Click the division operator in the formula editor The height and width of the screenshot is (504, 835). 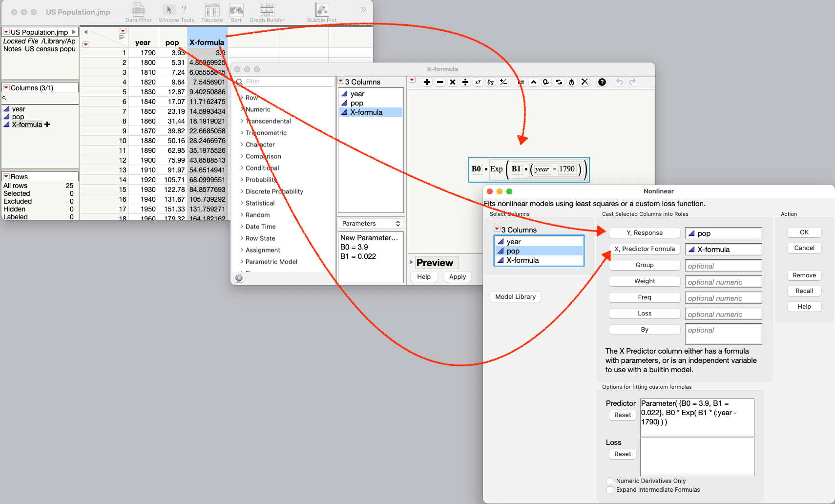tap(465, 82)
